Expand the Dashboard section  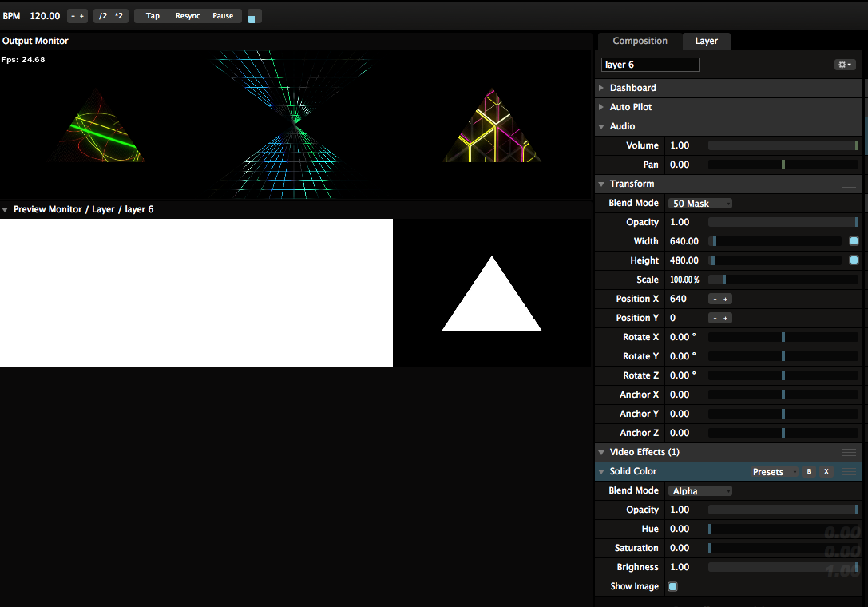632,88
